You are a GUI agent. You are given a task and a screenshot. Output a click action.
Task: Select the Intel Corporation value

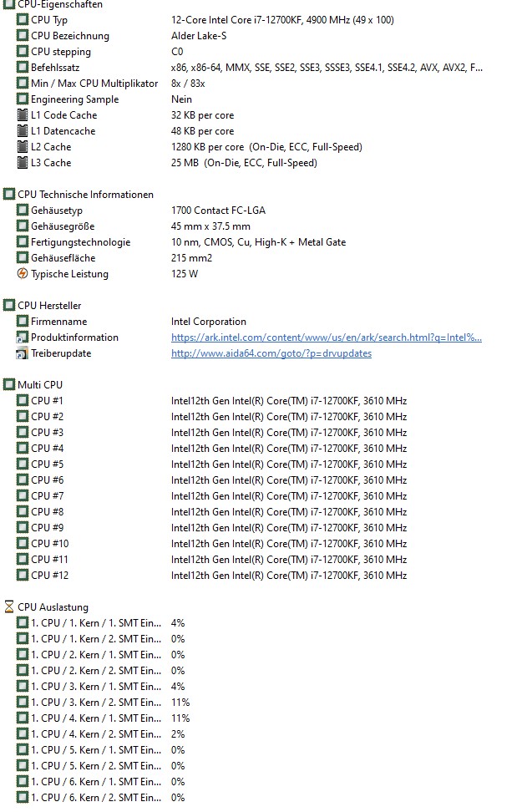coord(209,322)
